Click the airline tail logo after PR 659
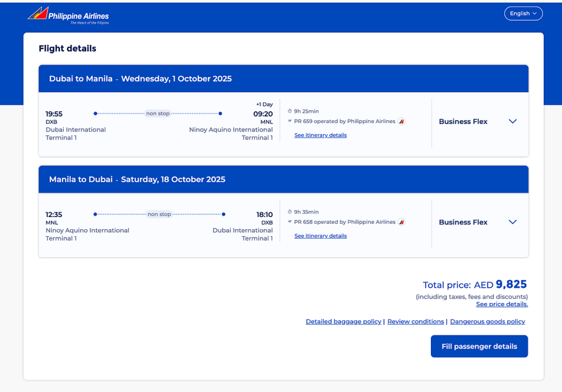562x392 pixels. pos(401,121)
